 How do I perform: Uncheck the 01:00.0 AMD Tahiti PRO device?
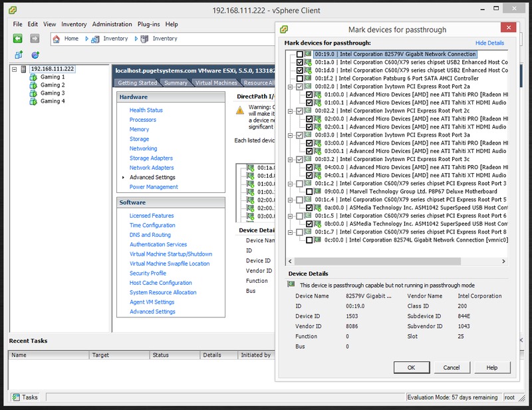coord(309,95)
